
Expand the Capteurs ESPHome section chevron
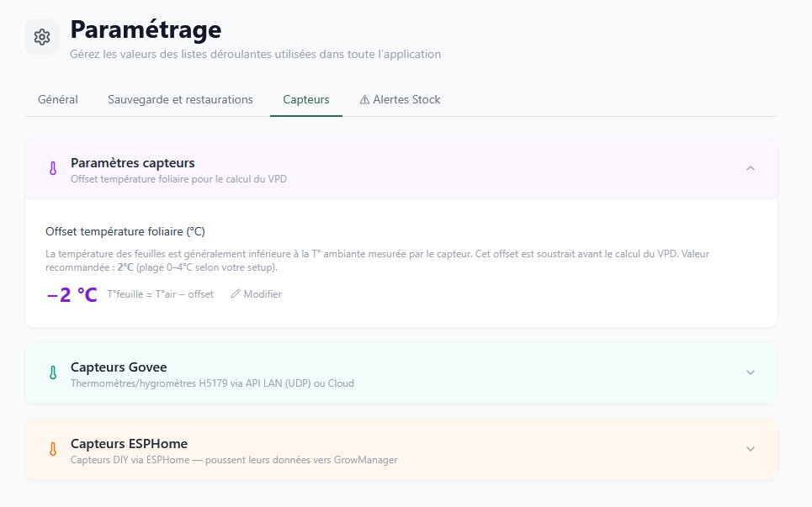point(751,449)
